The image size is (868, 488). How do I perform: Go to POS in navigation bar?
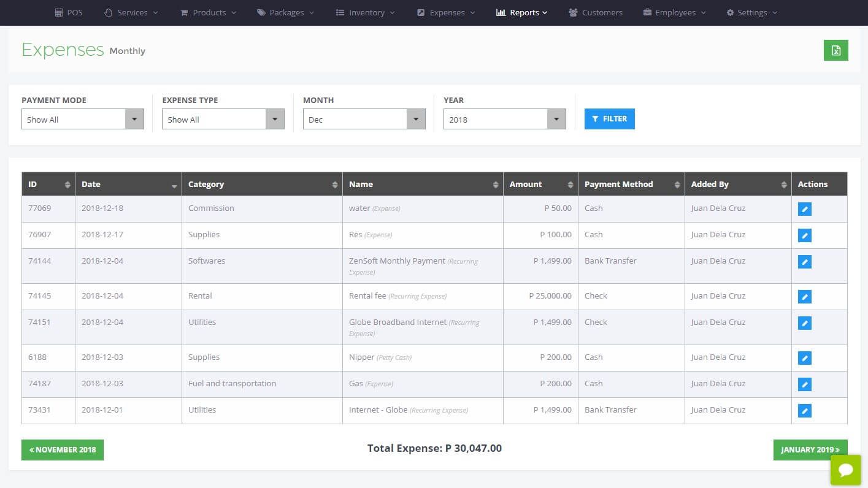pyautogui.click(x=69, y=12)
